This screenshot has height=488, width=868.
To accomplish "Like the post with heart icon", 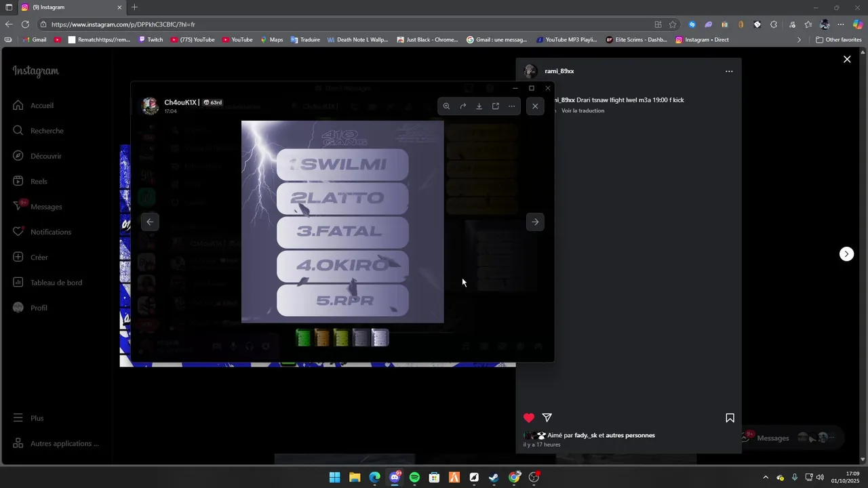I will tap(529, 418).
